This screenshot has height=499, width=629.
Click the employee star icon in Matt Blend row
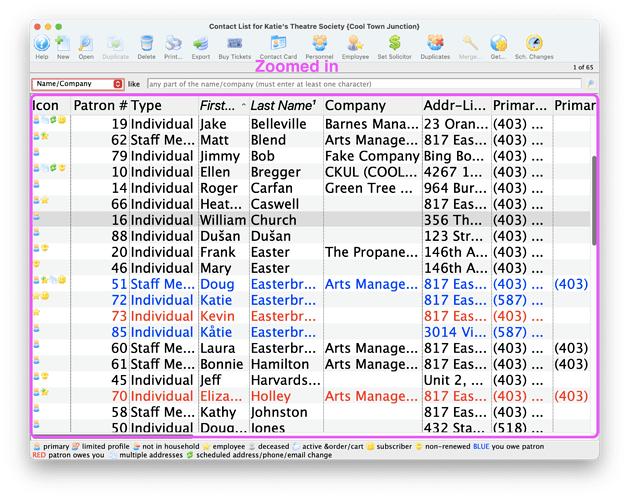coord(45,136)
